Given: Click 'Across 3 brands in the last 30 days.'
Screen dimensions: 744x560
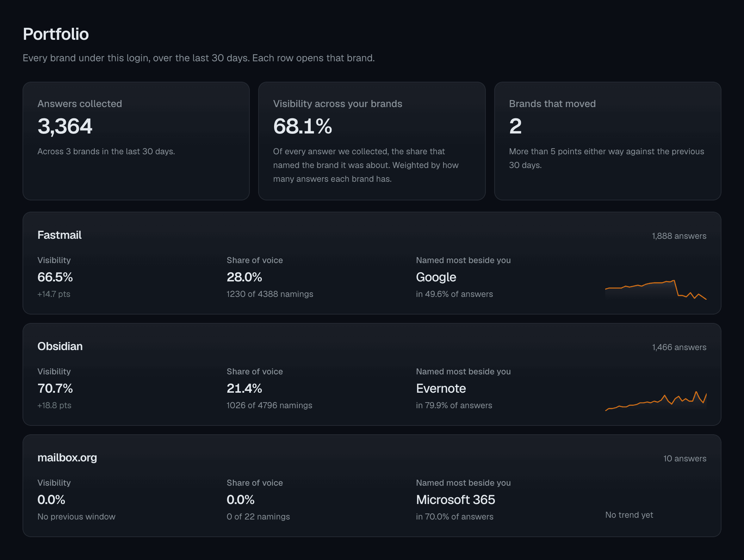Looking at the screenshot, I should coord(106,151).
